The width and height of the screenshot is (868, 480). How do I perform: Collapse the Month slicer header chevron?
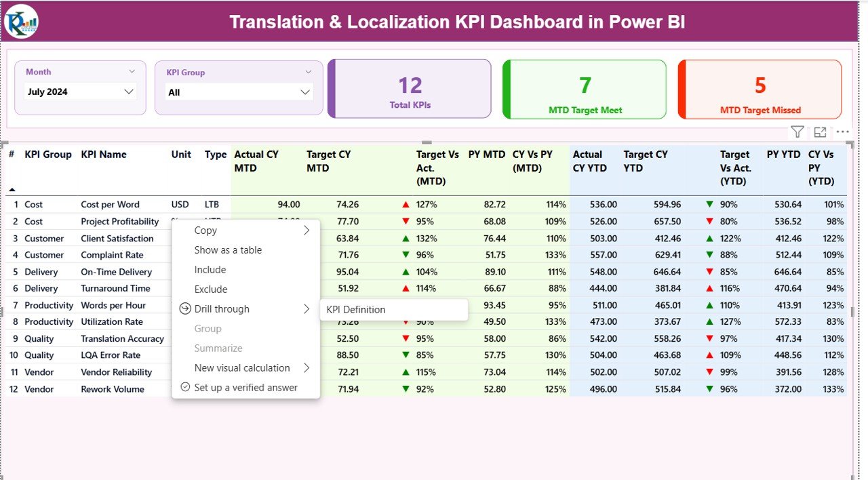pyautogui.click(x=132, y=71)
